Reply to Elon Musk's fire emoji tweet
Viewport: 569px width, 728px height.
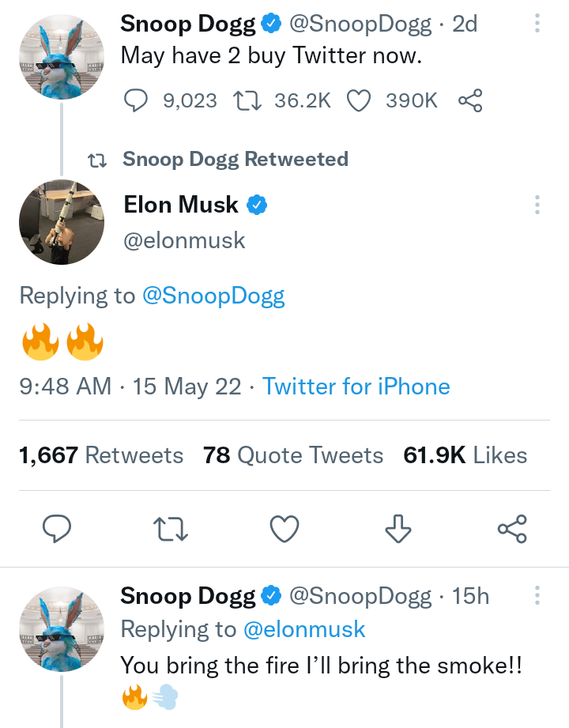(57, 529)
